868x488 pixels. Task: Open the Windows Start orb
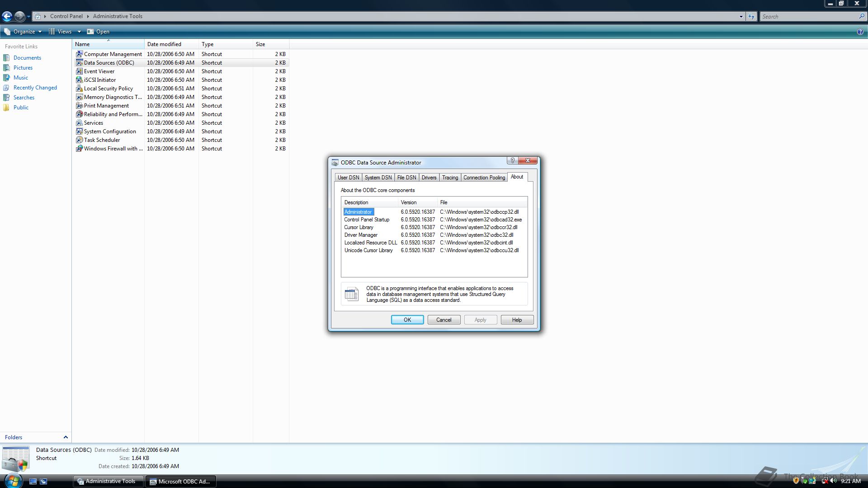[13, 480]
